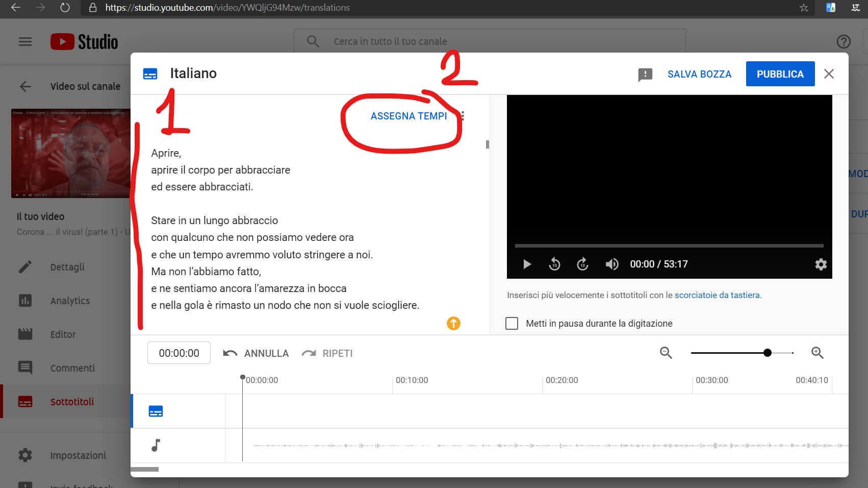Click the zoom in timeline magnifier
Viewport: 868px width, 488px height.
click(x=817, y=353)
